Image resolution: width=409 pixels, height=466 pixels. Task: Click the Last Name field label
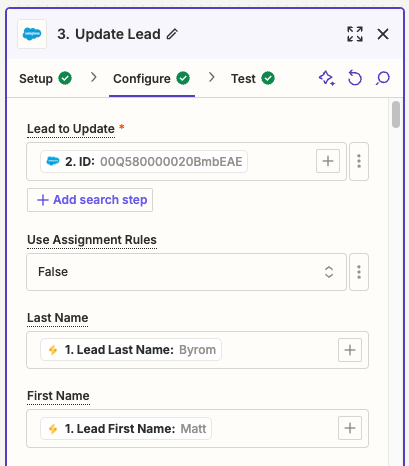[58, 318]
